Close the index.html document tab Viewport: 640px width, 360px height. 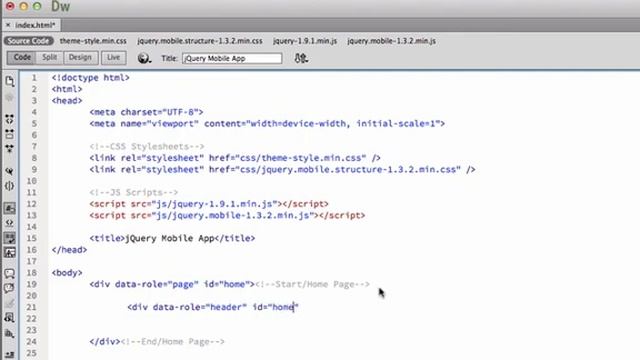click(x=8, y=25)
